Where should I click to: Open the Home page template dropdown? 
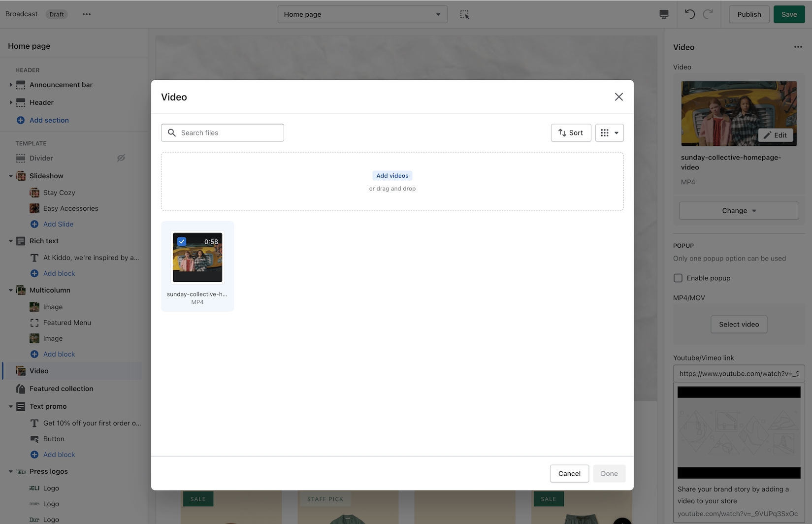(362, 14)
